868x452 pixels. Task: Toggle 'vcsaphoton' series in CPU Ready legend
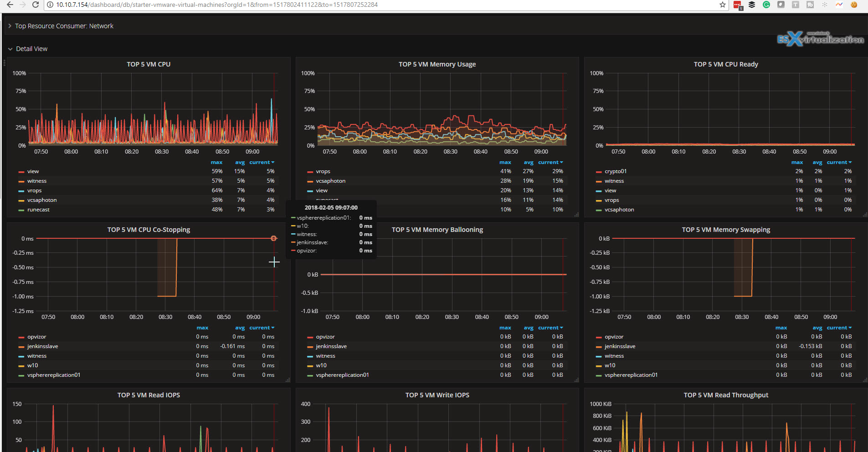619,210
